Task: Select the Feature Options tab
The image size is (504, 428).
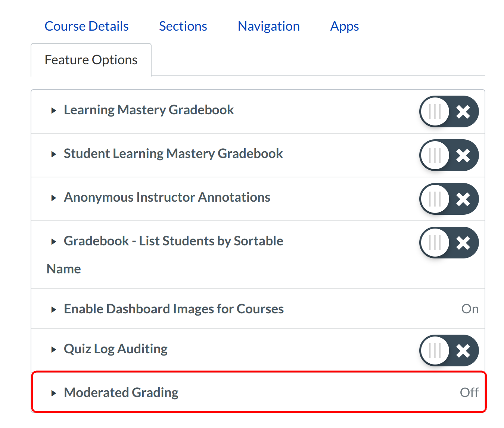Action: click(x=91, y=60)
